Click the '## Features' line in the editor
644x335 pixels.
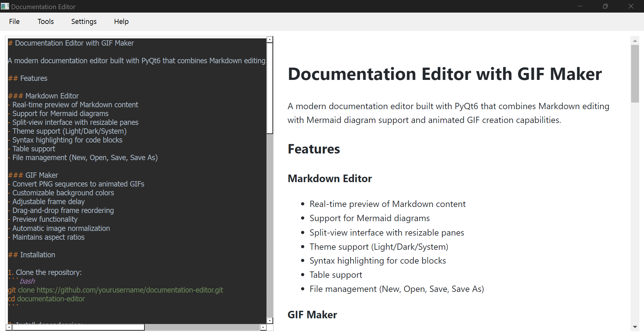click(x=28, y=78)
